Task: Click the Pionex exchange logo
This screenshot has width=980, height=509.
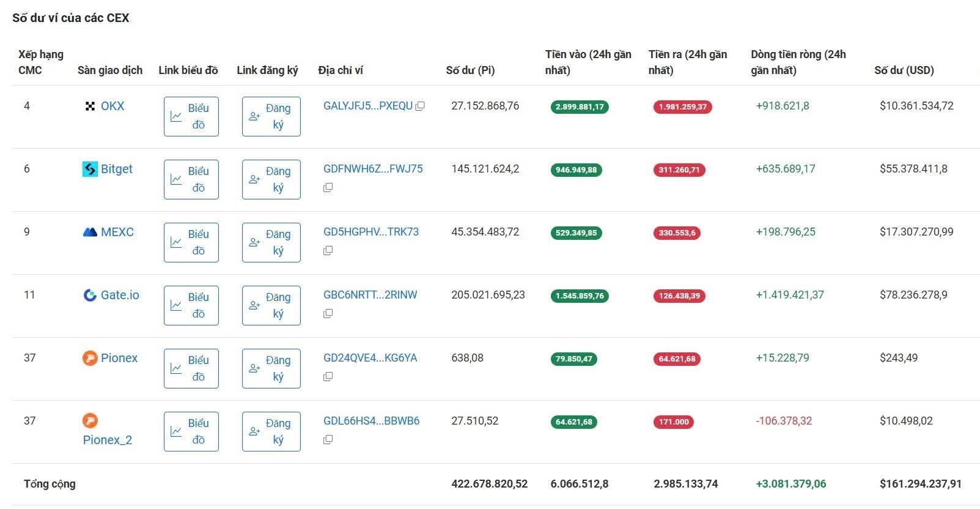Action: coord(90,358)
